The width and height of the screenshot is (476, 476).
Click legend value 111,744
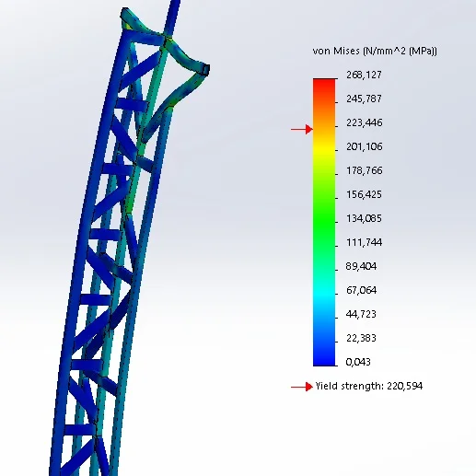pyautogui.click(x=365, y=242)
